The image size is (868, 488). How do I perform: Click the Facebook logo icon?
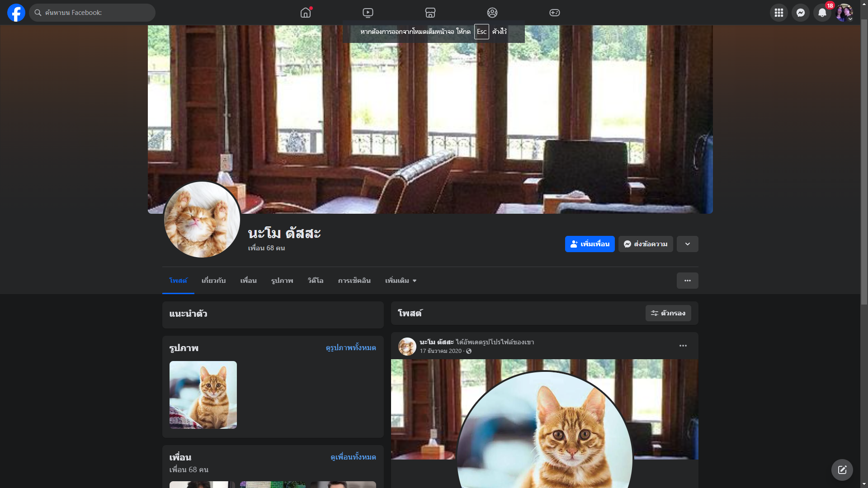pyautogui.click(x=16, y=13)
